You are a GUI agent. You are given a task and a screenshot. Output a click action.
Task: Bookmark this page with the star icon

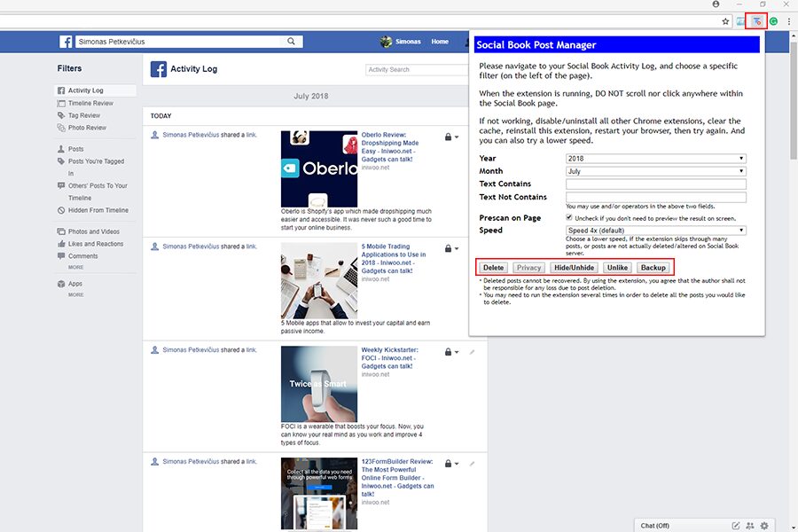(725, 21)
